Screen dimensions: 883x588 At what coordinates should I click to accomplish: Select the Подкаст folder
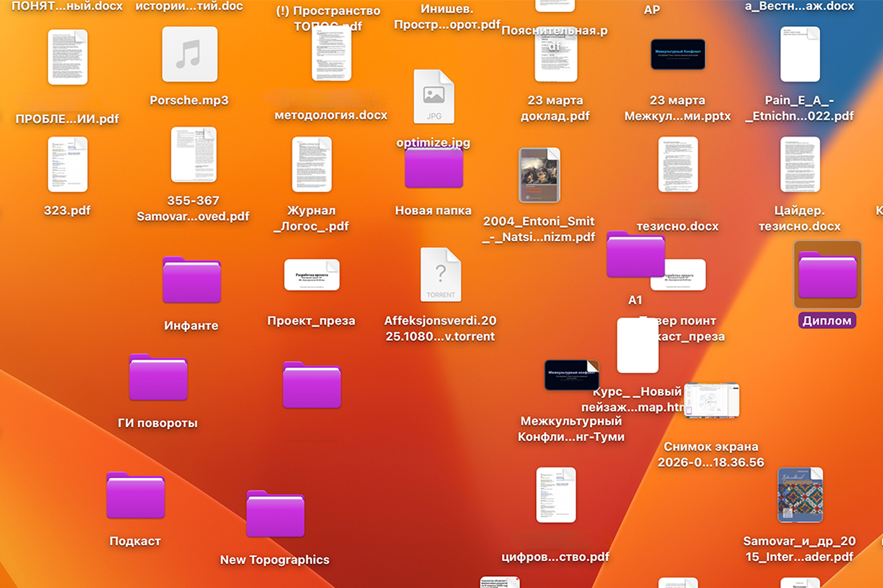[135, 496]
